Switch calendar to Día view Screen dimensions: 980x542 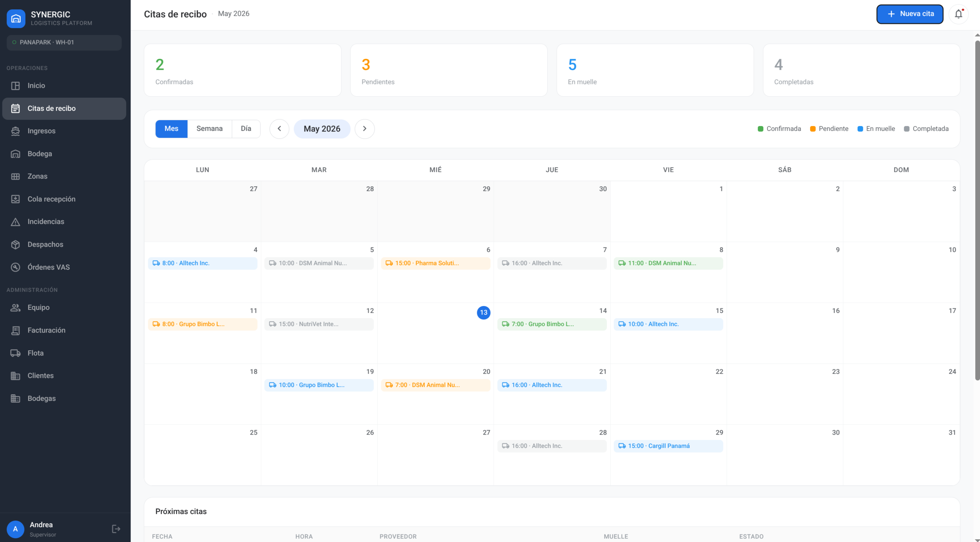[246, 128]
